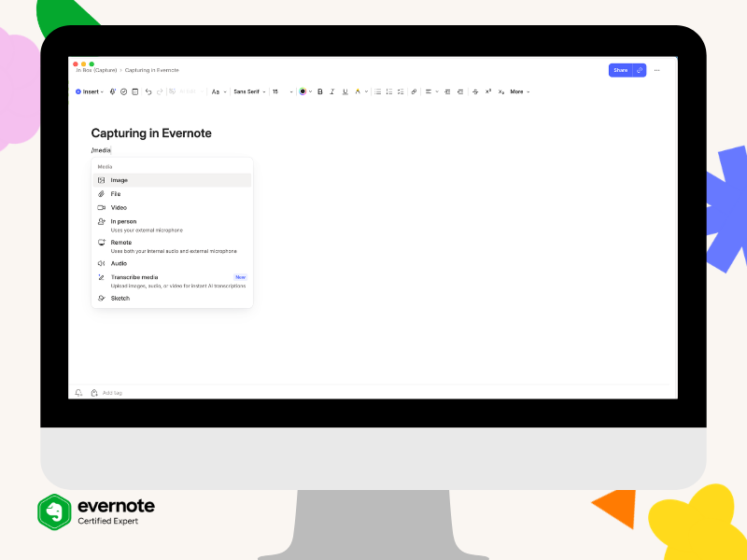747x560 pixels.
Task: Expand the font color arrow
Action: tap(311, 91)
